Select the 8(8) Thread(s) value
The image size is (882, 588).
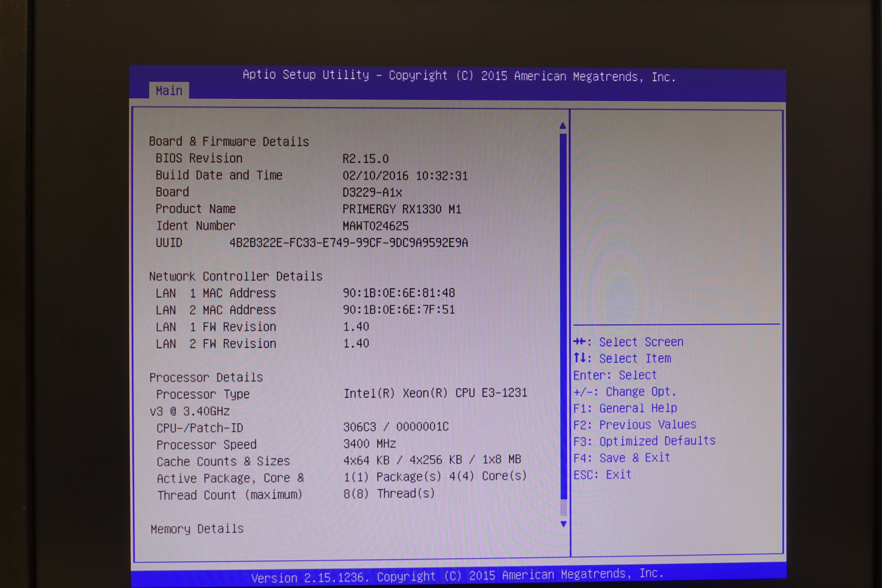coord(389,493)
